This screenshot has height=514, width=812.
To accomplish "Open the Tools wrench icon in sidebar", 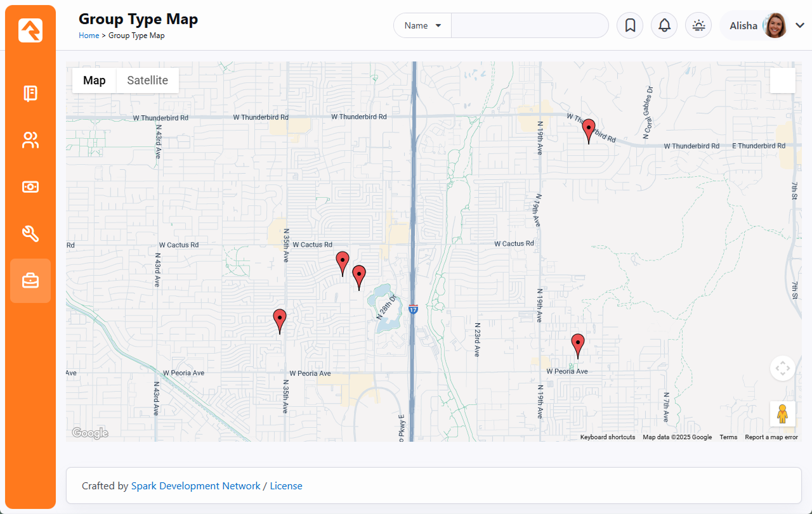I will (x=30, y=234).
